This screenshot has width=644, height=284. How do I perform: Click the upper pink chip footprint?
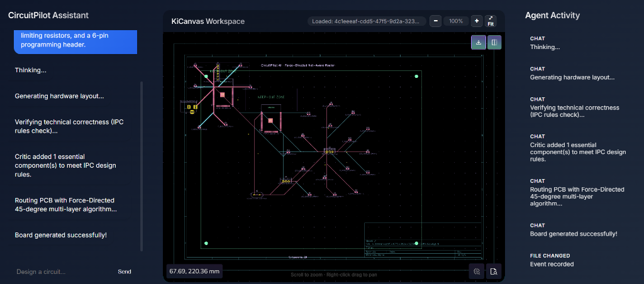click(222, 94)
